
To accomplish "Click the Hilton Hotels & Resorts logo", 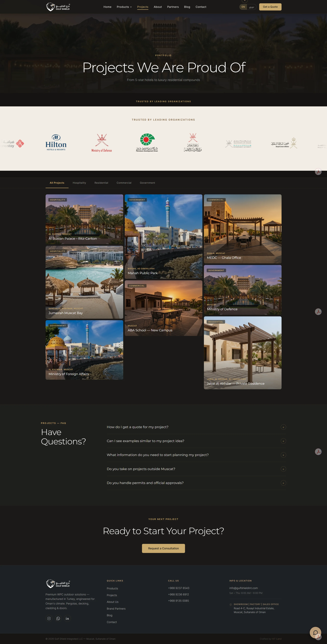I will (x=56, y=142).
